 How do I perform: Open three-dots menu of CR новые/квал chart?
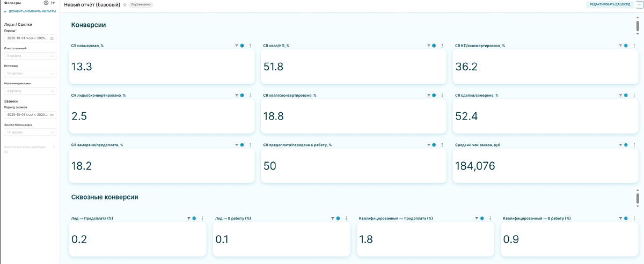(250, 46)
